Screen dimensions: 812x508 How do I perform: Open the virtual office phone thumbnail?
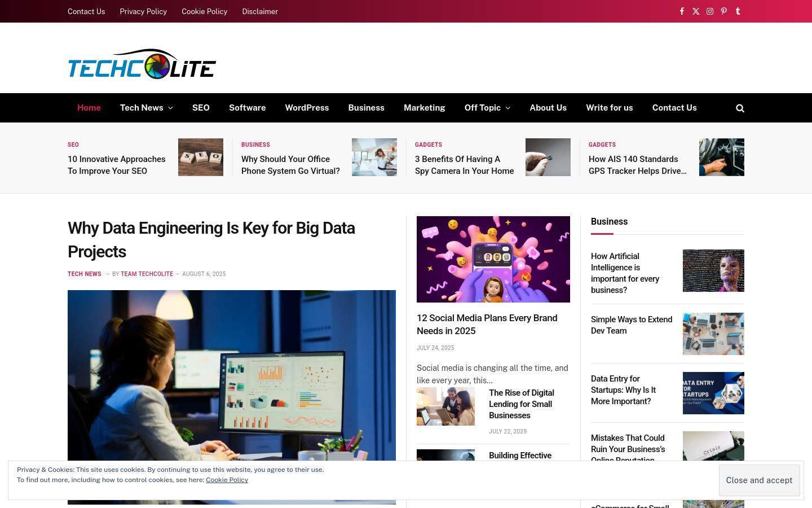click(x=374, y=157)
